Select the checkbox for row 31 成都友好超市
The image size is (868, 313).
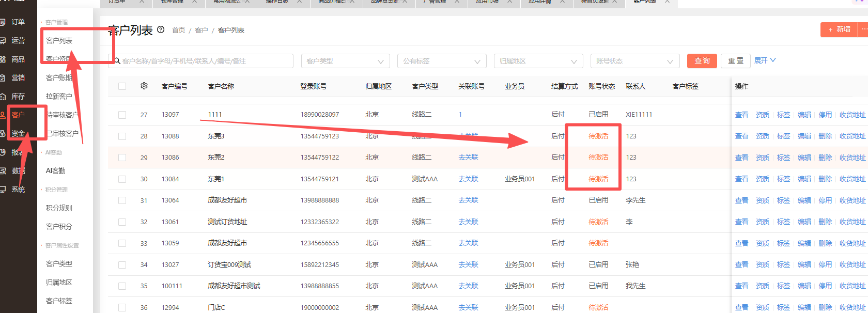122,200
